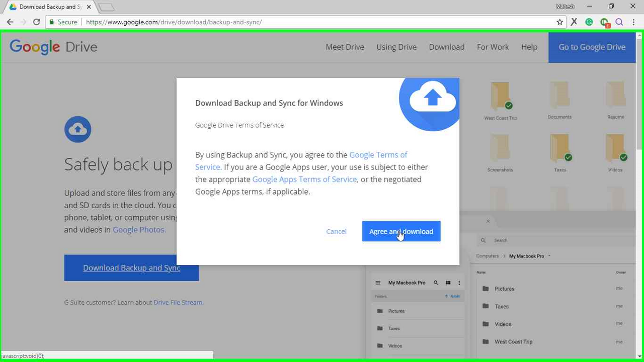Expand My Macbook Pro breadcrumb dropdown

pyautogui.click(x=549, y=256)
